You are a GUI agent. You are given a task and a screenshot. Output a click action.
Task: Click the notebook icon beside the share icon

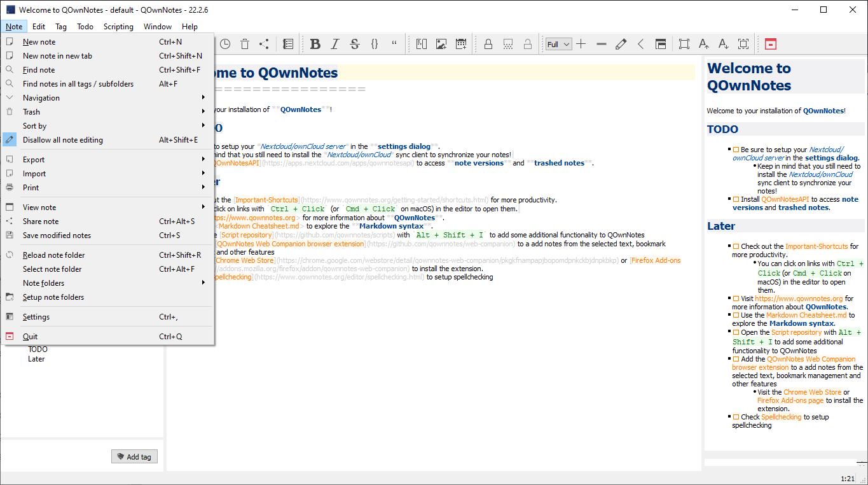pyautogui.click(x=288, y=44)
